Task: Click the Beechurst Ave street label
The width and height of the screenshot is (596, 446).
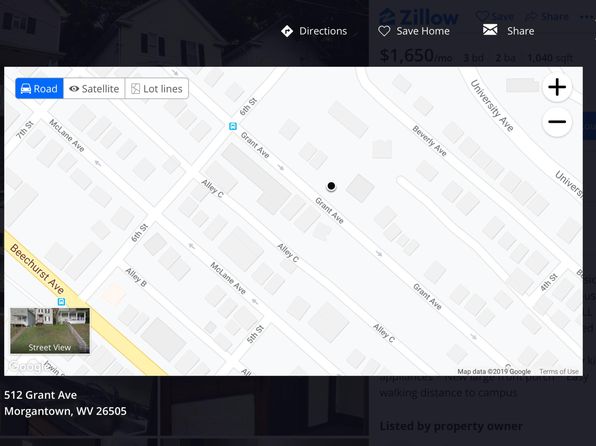Action: (x=37, y=269)
